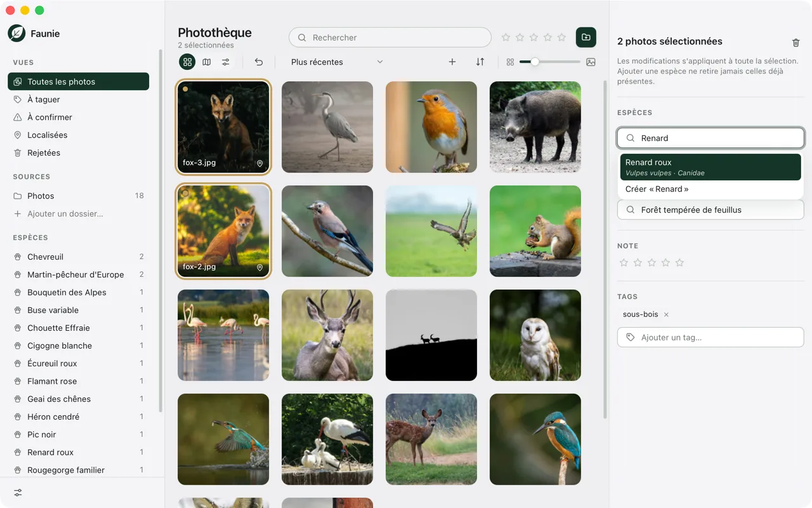Open the filters sliders icon in the toolbar
This screenshot has height=508, width=812.
point(226,62)
